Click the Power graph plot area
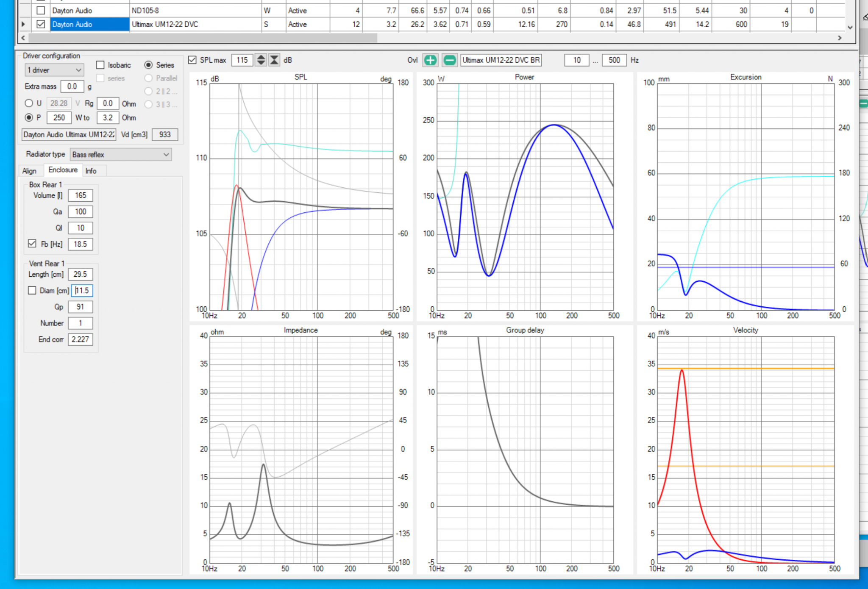 [x=525, y=197]
